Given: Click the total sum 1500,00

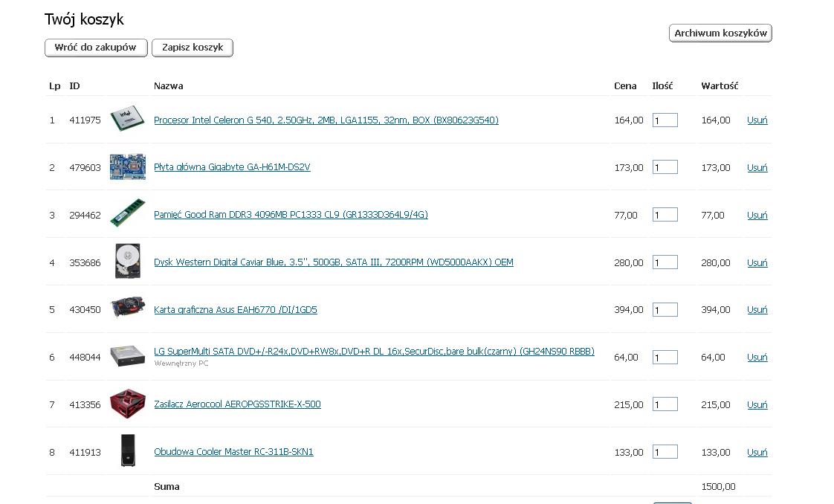Looking at the screenshot, I should [x=718, y=486].
